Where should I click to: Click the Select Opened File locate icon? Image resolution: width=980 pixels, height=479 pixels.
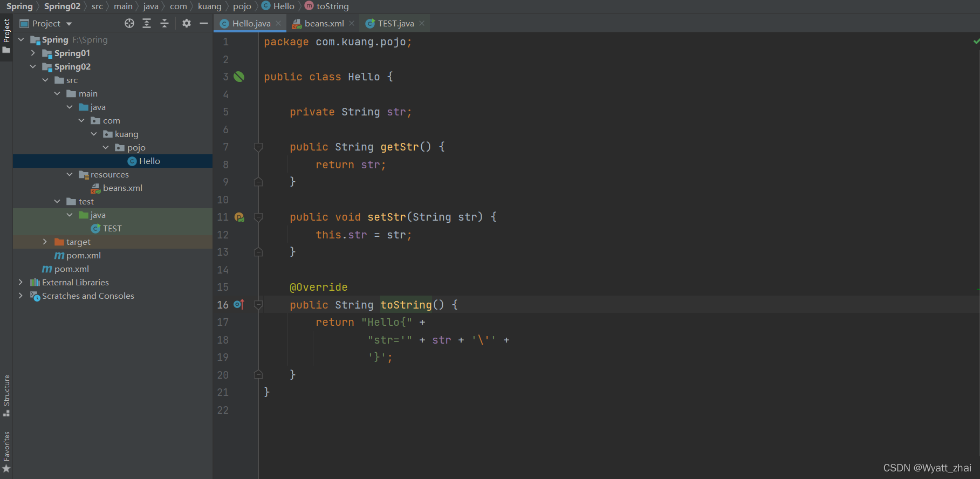pos(129,23)
